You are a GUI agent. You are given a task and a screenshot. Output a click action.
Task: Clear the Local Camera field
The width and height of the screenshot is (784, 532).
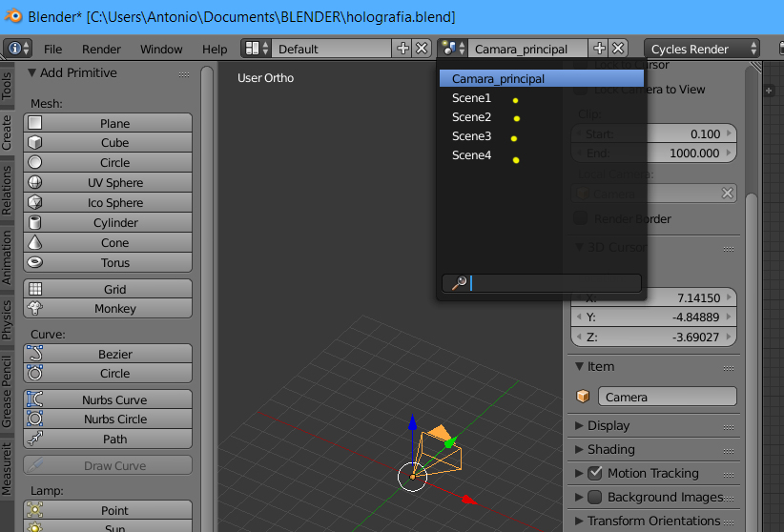pos(727,193)
